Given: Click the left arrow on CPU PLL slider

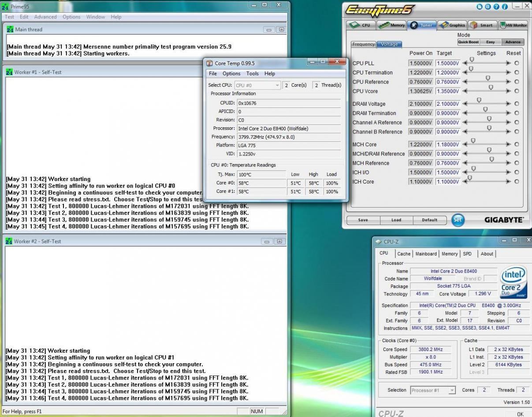Looking at the screenshot, I should tap(465, 63).
